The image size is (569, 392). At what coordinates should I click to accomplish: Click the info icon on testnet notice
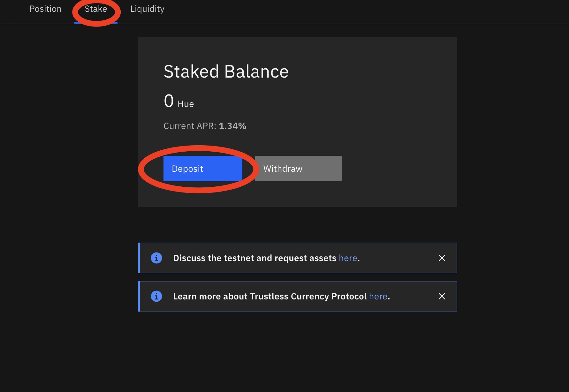tap(156, 258)
